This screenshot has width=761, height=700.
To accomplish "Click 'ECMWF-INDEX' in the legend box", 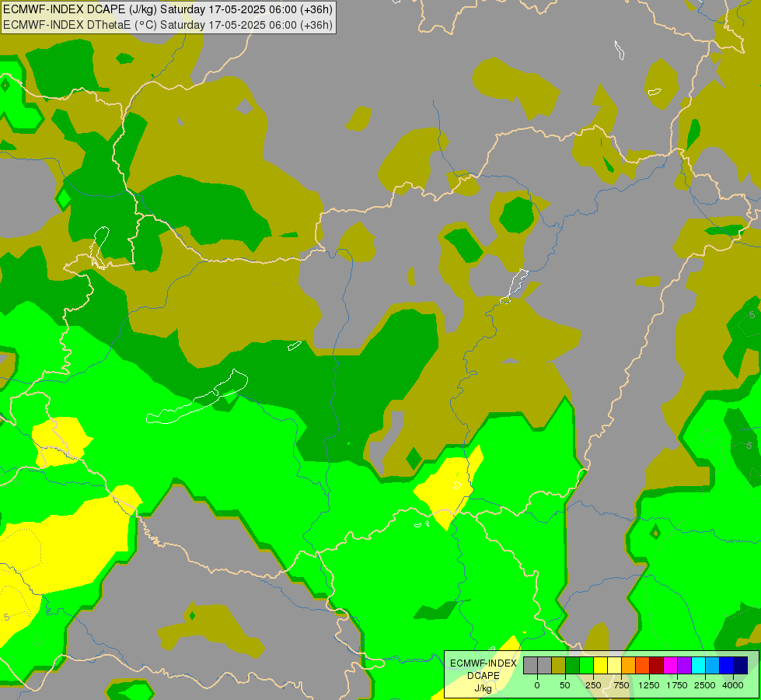I will tap(483, 663).
